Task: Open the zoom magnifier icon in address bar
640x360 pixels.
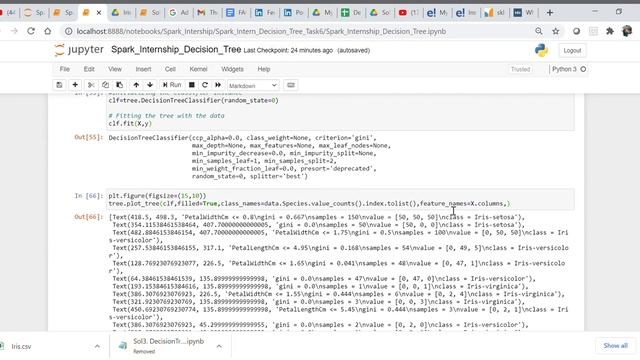Action: (539, 31)
